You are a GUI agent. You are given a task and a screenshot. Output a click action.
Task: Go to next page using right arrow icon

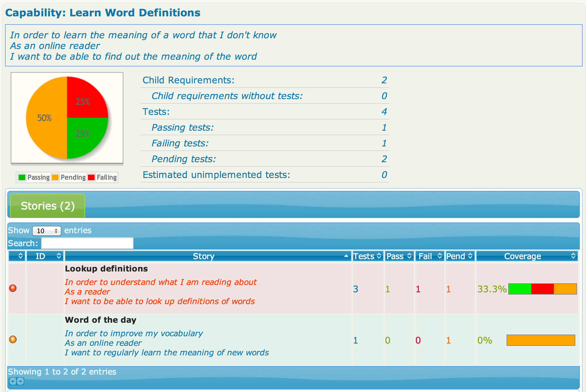click(x=21, y=381)
